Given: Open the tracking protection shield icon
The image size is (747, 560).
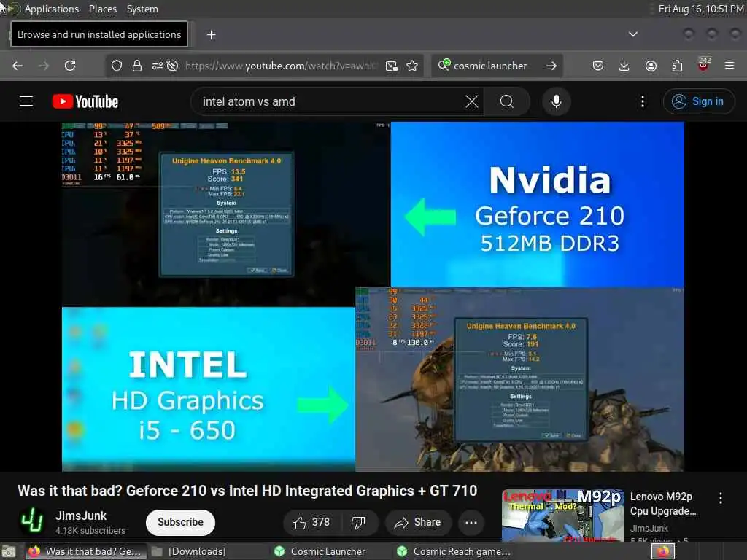Looking at the screenshot, I should [117, 66].
